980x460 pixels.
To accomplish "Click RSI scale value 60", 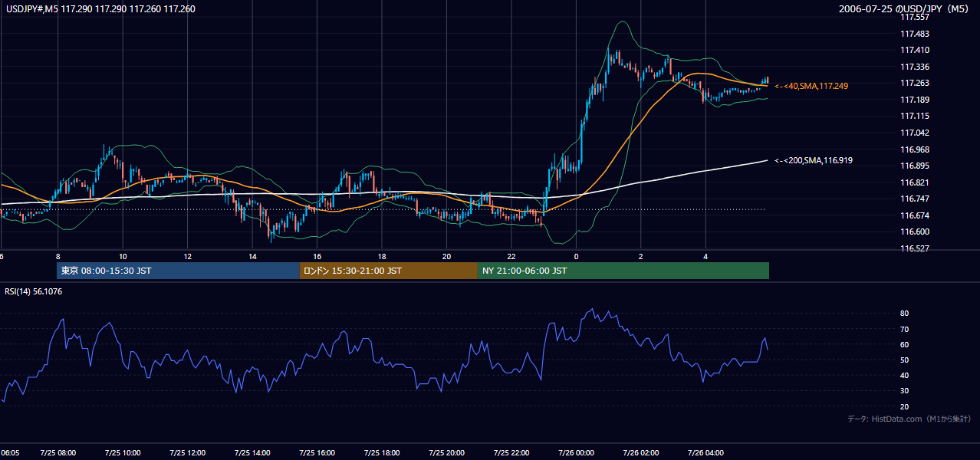I will point(905,344).
